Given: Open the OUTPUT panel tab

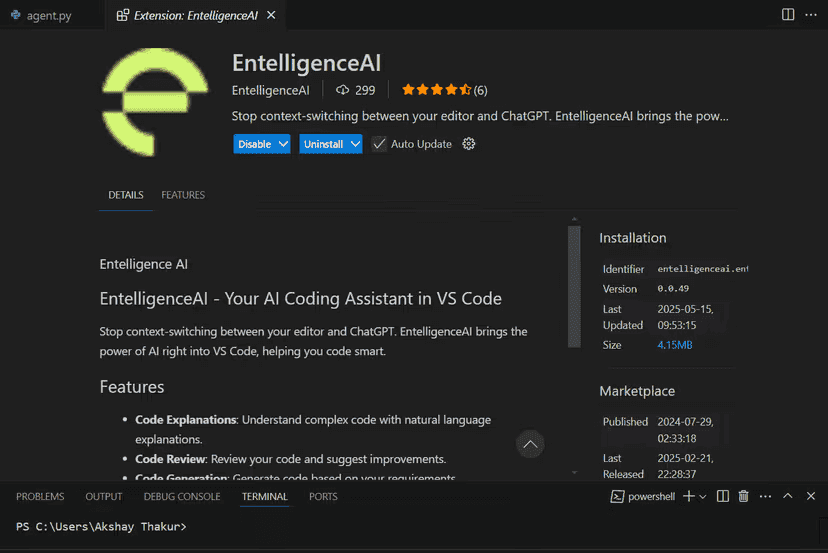Looking at the screenshot, I should click(x=104, y=496).
